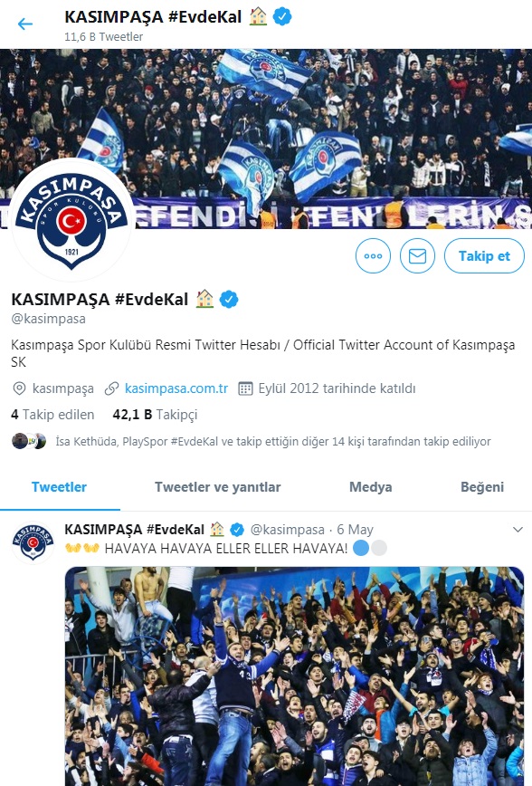The image size is (532, 786).
Task: Go to the Beğeni tab
Action: (482, 487)
